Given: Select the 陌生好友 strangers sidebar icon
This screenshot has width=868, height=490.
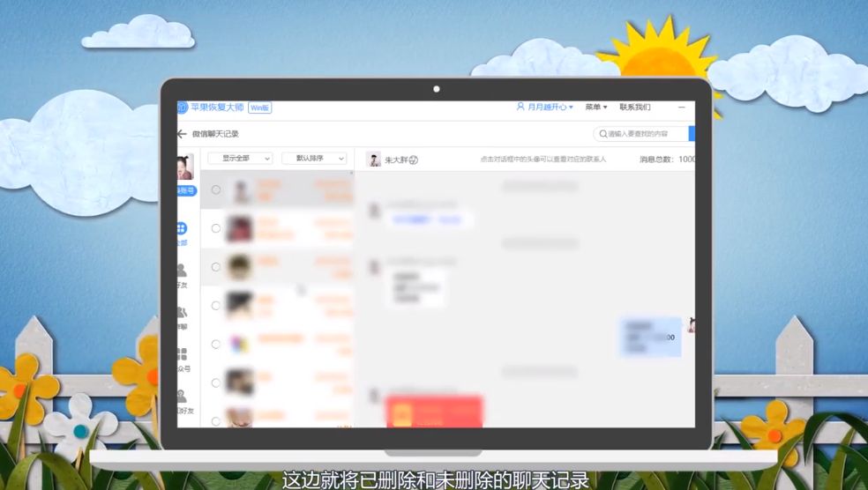Looking at the screenshot, I should point(185,402).
